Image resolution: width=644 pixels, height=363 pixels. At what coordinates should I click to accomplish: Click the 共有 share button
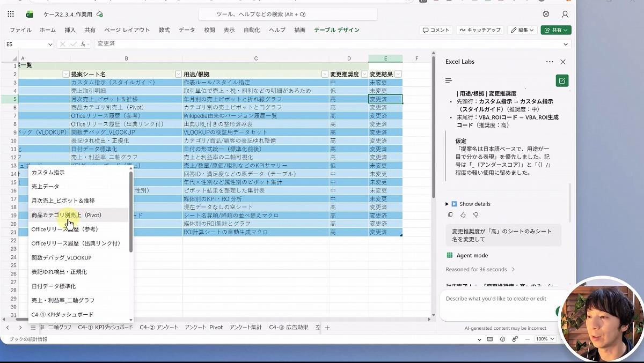tap(555, 30)
